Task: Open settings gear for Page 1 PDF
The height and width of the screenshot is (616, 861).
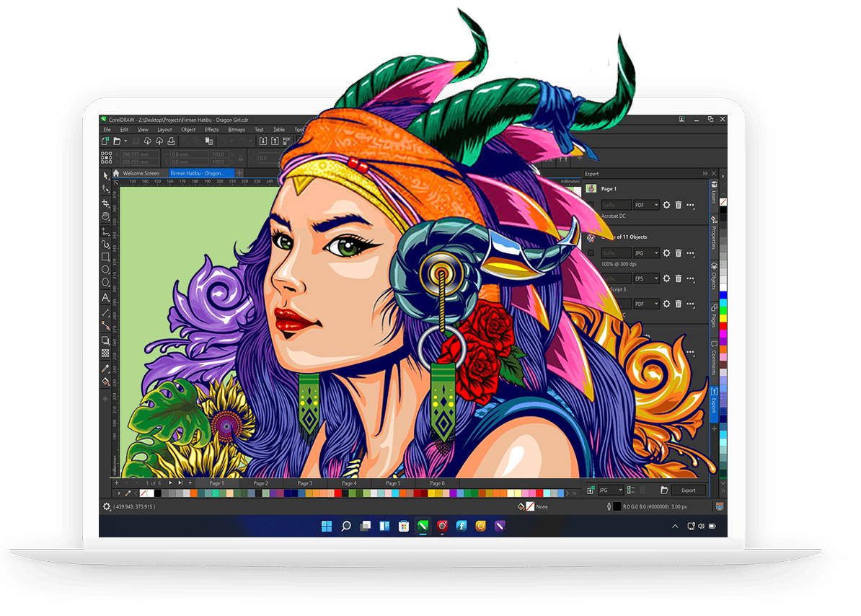Action: coord(666,205)
